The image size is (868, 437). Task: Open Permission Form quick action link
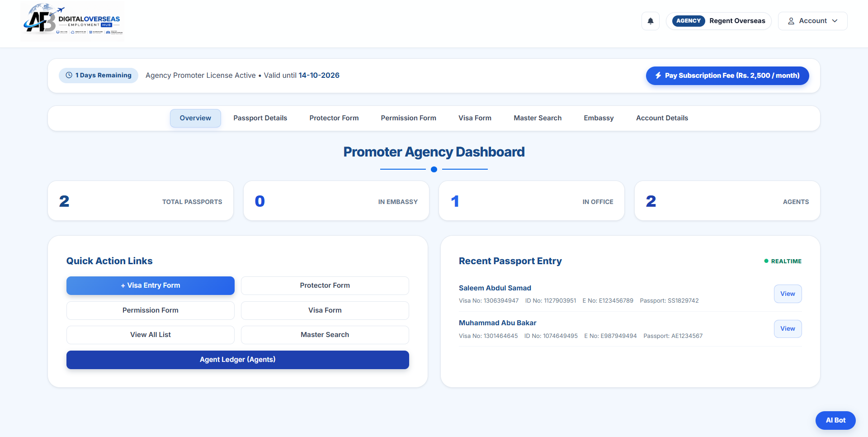tap(151, 310)
